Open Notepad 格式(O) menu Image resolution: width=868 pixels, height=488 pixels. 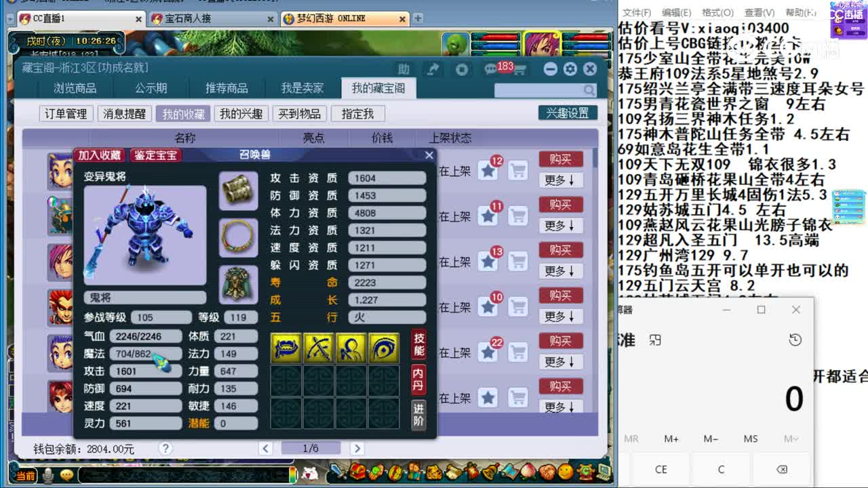click(717, 13)
